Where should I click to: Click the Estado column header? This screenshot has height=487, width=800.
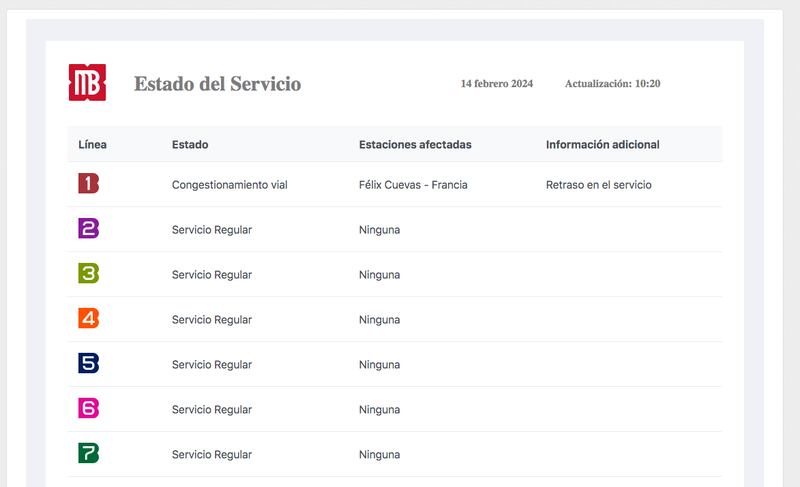[x=190, y=145]
